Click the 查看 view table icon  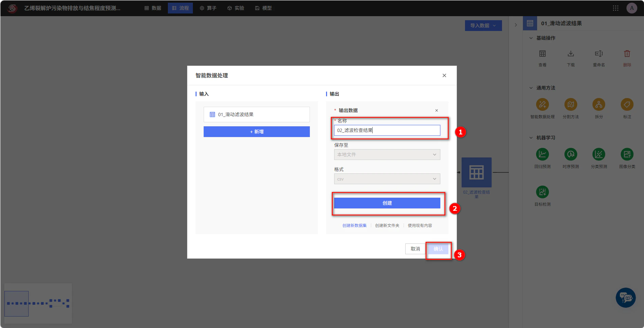click(x=542, y=54)
